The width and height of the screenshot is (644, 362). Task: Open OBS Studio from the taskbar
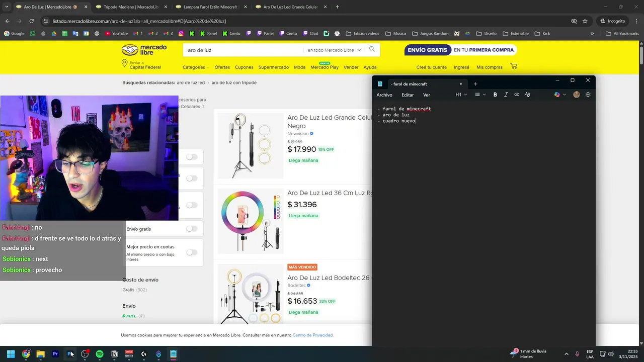[x=85, y=354]
